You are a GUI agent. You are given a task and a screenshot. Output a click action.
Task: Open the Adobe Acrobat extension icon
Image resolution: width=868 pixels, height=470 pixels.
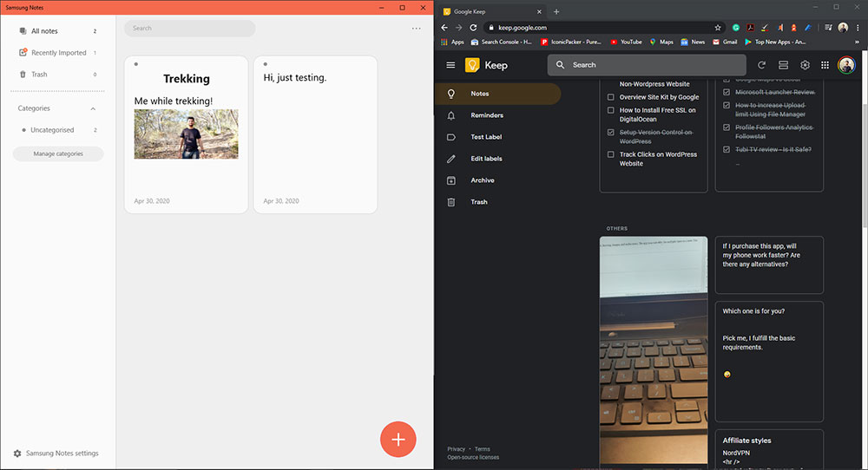pos(750,28)
